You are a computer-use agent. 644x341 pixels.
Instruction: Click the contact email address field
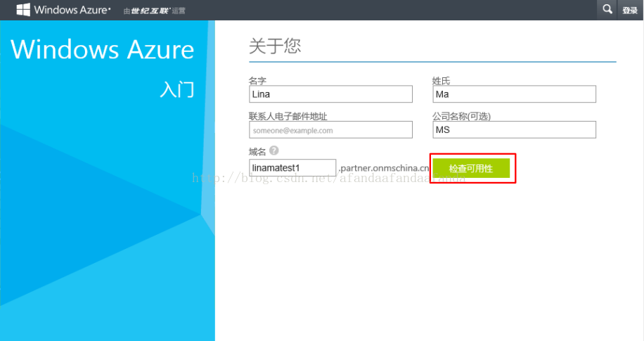pyautogui.click(x=330, y=130)
